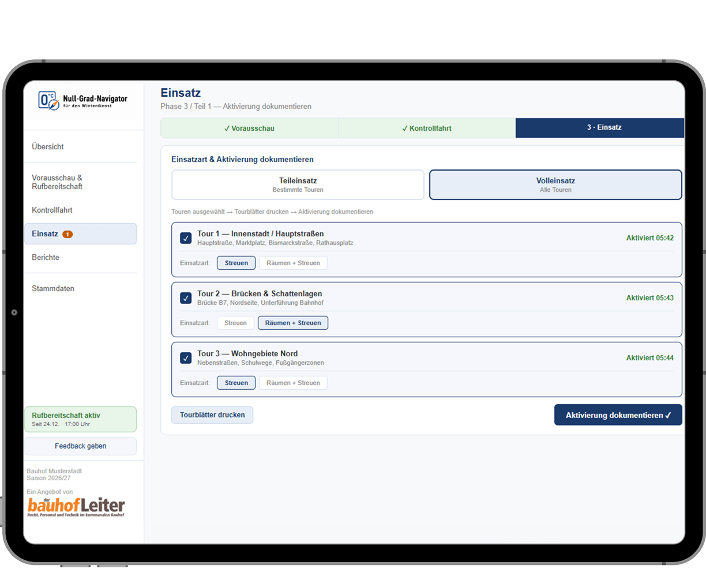Choose Streuen for Tour 2
This screenshot has width=706, height=588.
pos(235,323)
